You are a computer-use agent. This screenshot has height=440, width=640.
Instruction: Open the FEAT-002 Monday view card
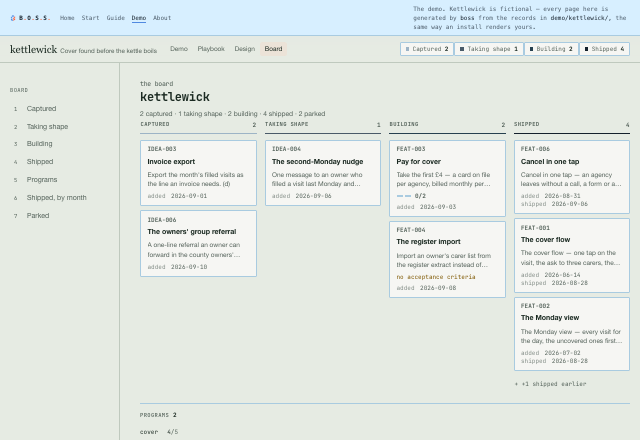572,334
